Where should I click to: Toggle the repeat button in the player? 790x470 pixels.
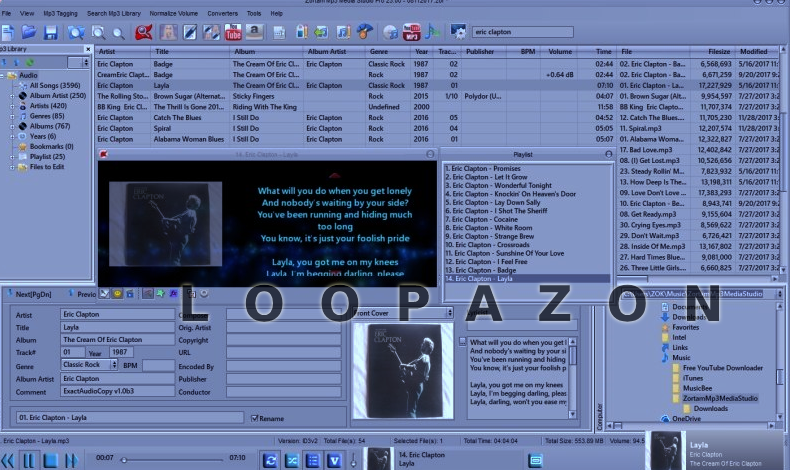(x=270, y=460)
